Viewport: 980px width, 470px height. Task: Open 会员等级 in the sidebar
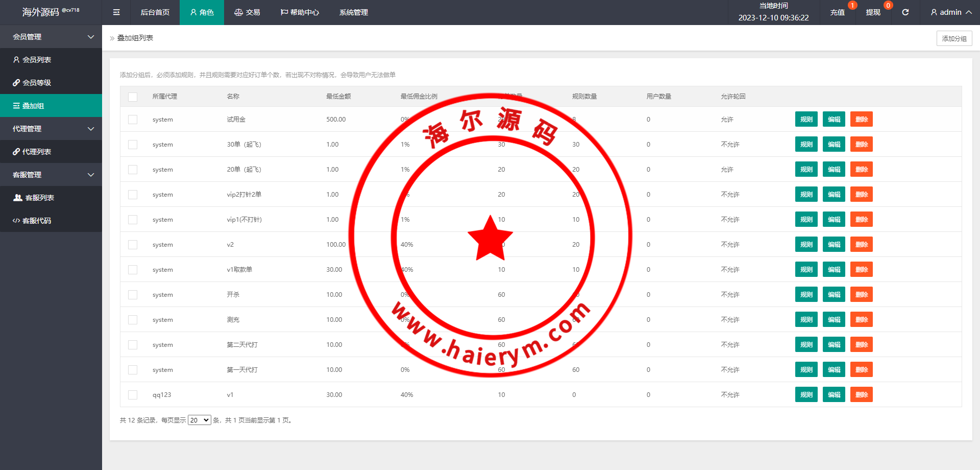click(37, 83)
